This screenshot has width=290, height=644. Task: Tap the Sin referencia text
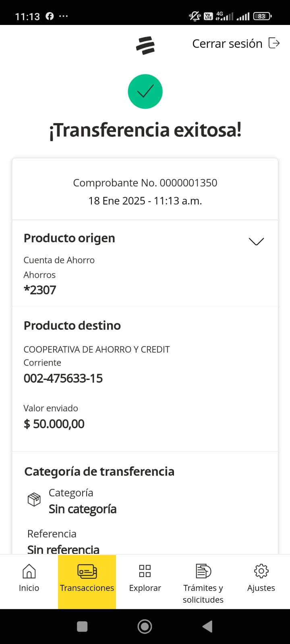(63, 549)
